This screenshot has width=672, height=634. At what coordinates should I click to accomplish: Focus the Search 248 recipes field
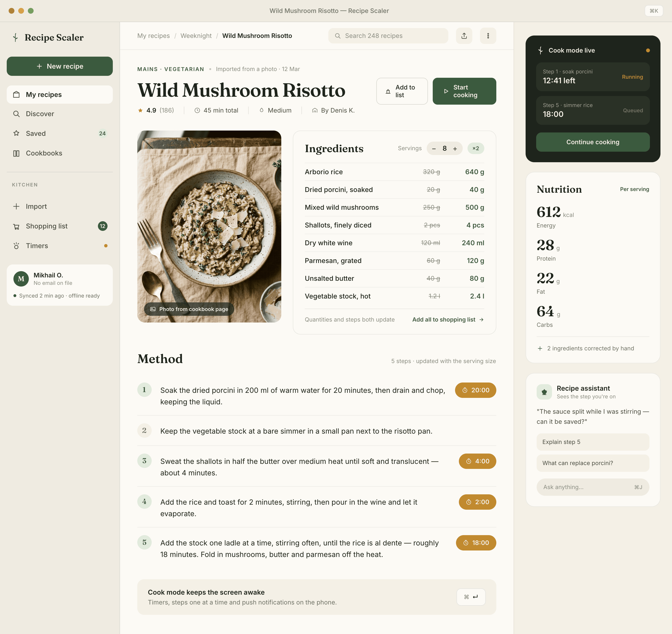(x=388, y=36)
